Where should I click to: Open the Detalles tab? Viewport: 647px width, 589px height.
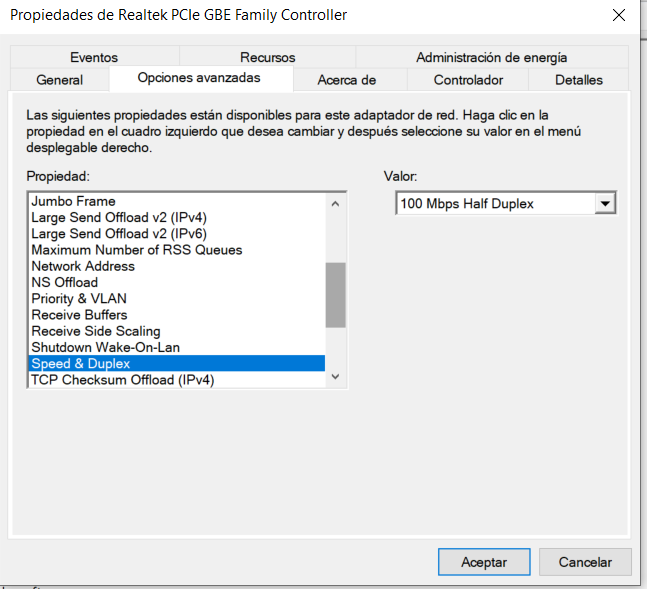pyautogui.click(x=579, y=80)
